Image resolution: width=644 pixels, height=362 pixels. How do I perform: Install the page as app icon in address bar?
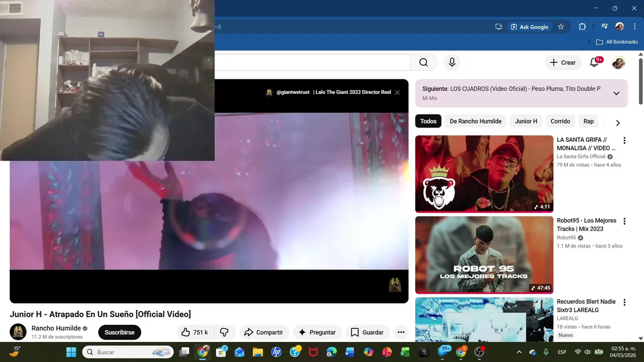[499, 27]
